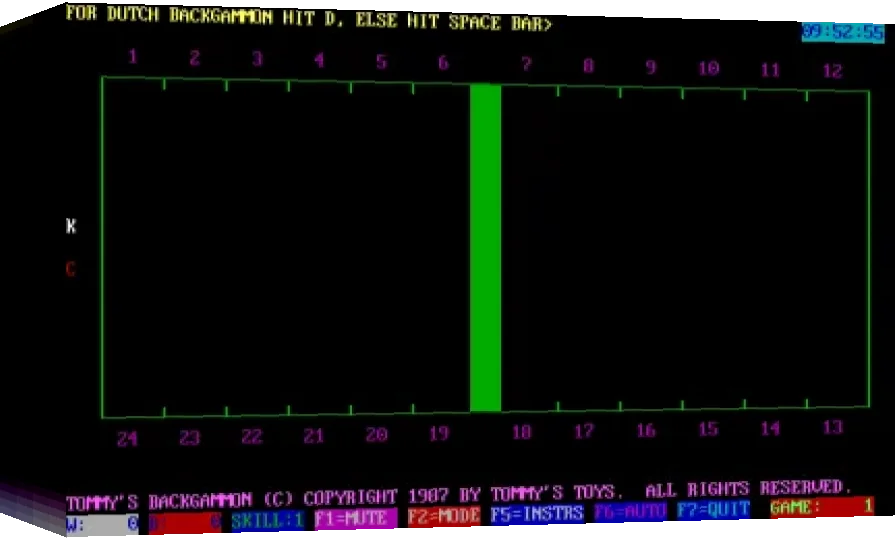Select point number 8 label
The width and height of the screenshot is (895, 540).
click(588, 66)
